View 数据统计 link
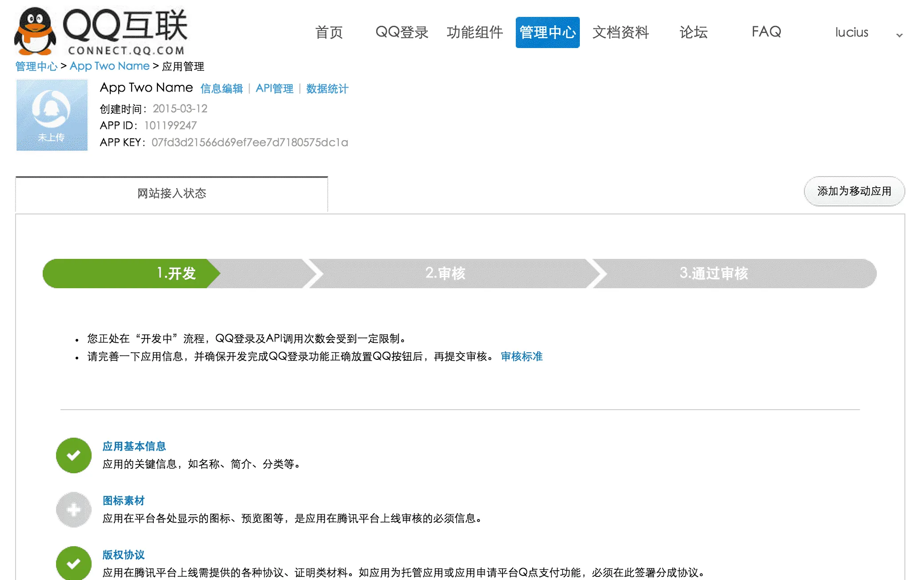 327,89
